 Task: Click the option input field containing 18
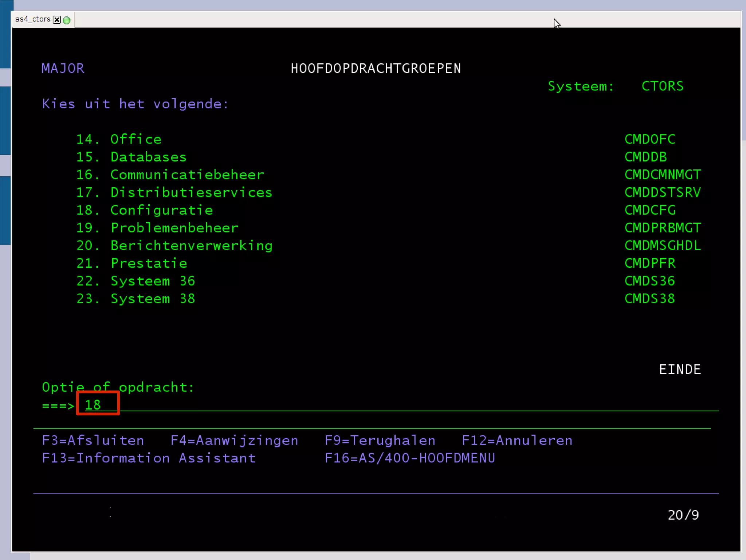(98, 404)
